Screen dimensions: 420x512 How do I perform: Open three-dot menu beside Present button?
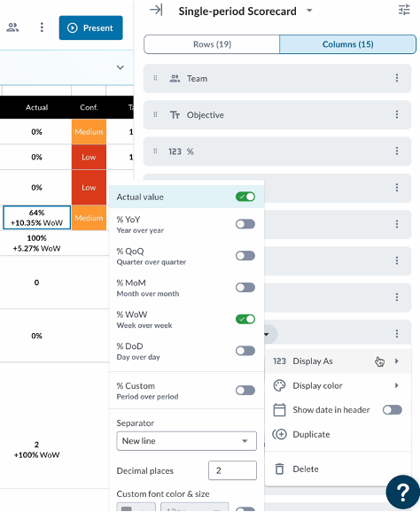click(42, 27)
